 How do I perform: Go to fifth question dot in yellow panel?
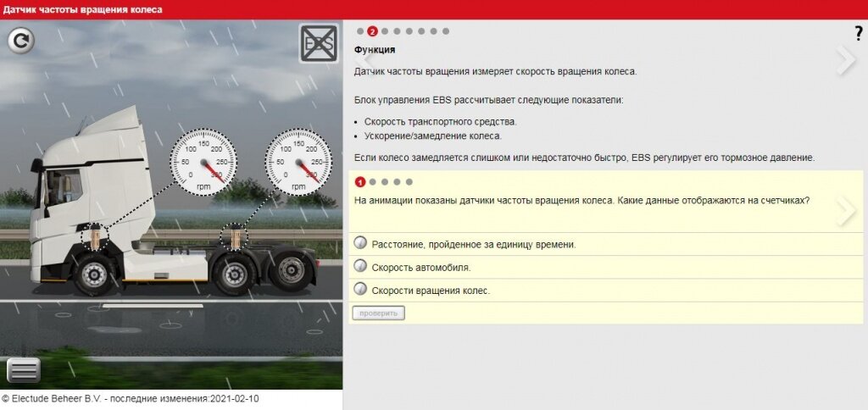pyautogui.click(x=409, y=181)
